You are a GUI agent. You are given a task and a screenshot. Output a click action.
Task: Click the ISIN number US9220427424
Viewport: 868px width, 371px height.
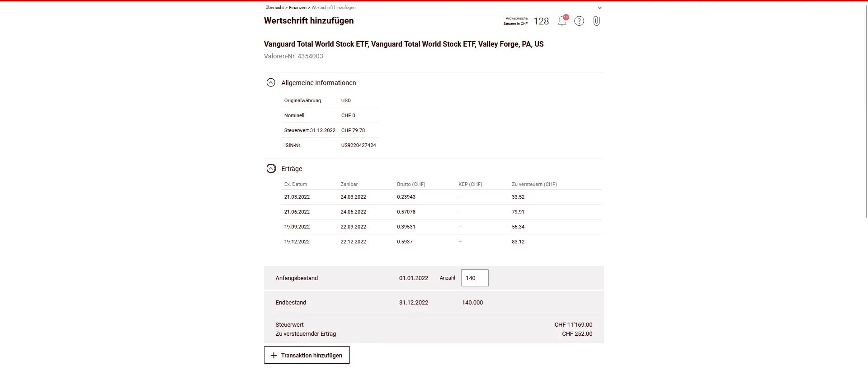(x=359, y=145)
